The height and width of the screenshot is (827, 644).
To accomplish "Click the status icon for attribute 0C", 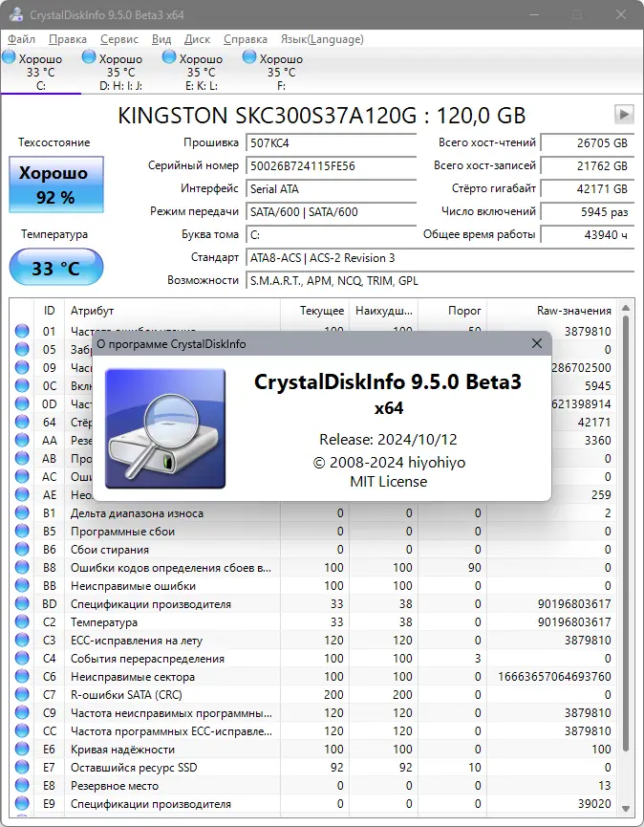I will [x=22, y=385].
